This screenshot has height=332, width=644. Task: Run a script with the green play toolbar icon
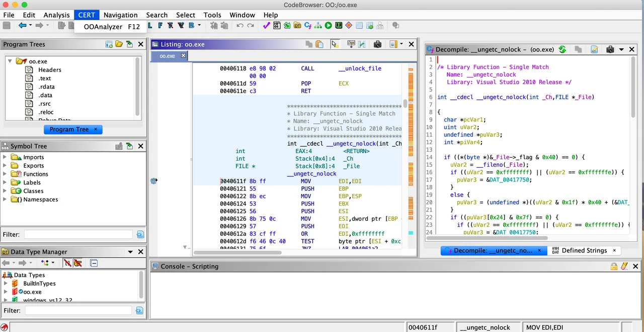[328, 25]
